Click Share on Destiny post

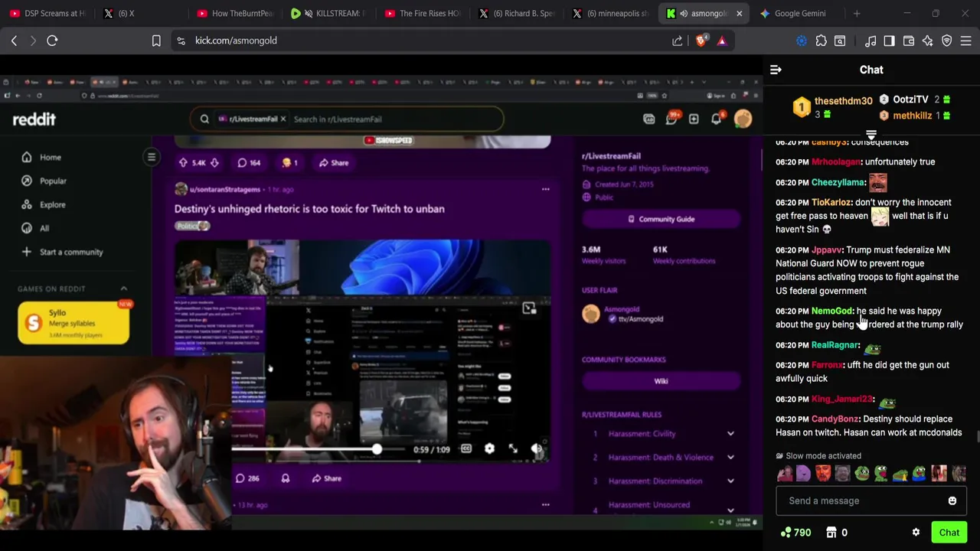tap(325, 478)
